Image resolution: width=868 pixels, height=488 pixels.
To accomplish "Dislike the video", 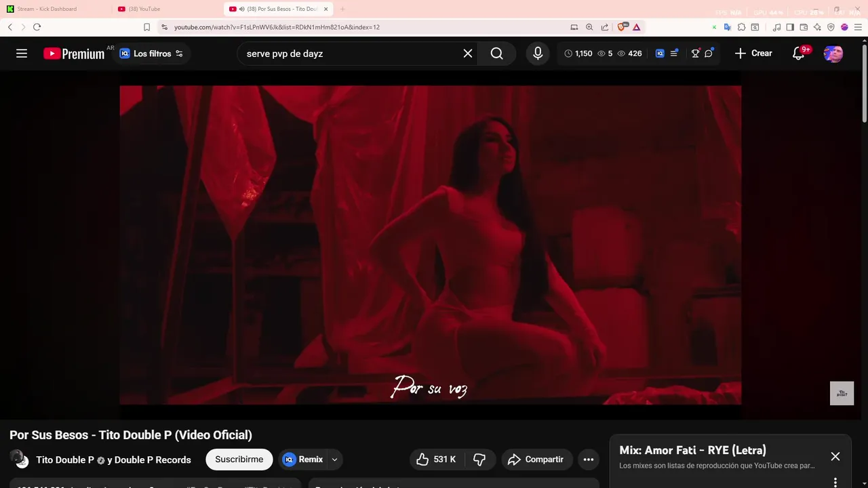I will pyautogui.click(x=479, y=460).
